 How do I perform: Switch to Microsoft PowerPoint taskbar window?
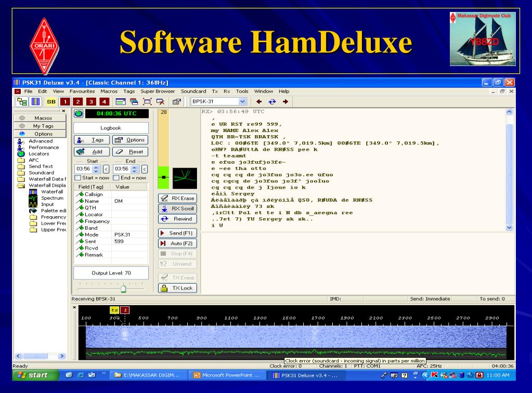227,375
